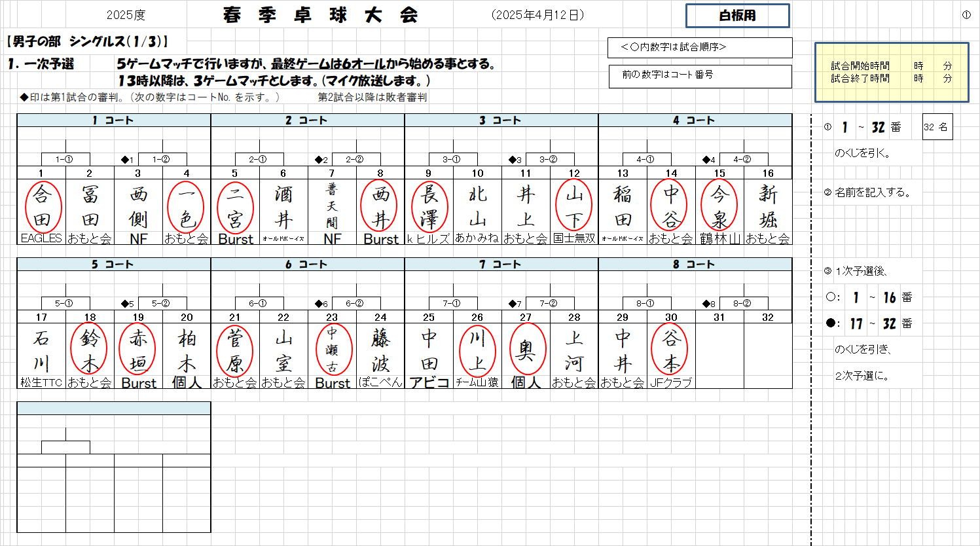Click match label 5-①

pyautogui.click(x=65, y=303)
